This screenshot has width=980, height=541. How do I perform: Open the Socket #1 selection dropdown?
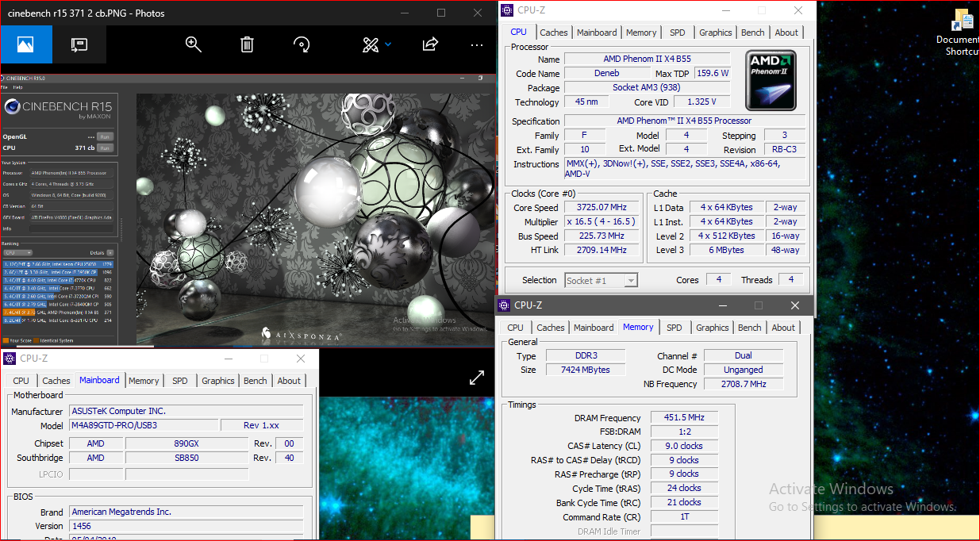pyautogui.click(x=601, y=280)
